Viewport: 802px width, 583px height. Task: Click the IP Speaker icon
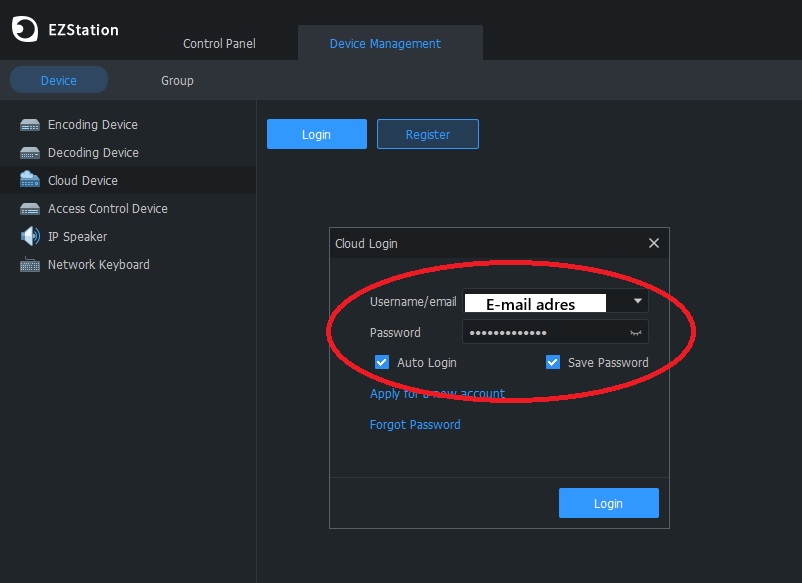(30, 237)
